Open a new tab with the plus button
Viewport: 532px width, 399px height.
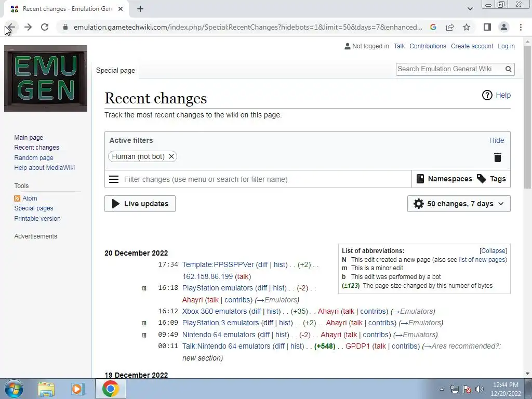[x=140, y=9]
